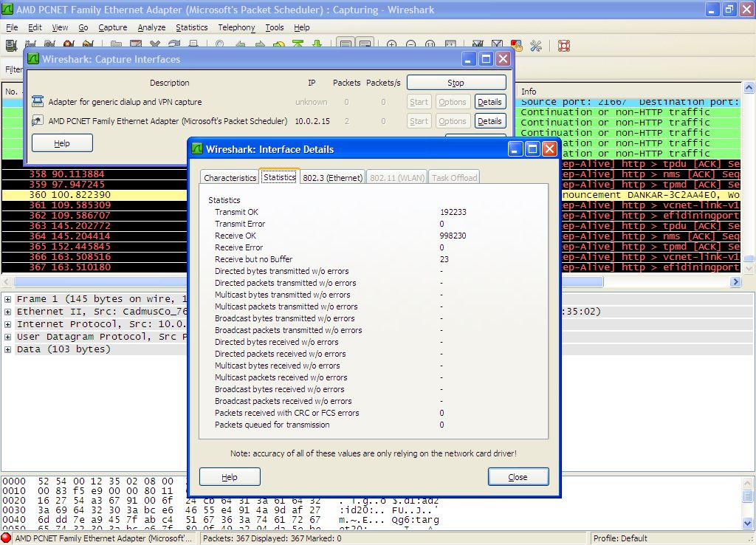Click the Receive OK value 998230
Viewport: 756px width, 545px height.
(x=453, y=236)
